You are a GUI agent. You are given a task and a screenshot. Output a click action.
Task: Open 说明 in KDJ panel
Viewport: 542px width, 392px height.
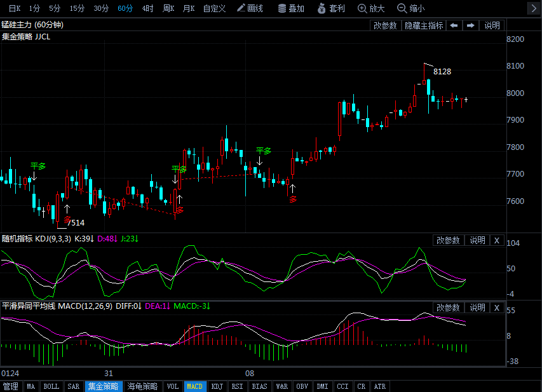[x=477, y=240]
